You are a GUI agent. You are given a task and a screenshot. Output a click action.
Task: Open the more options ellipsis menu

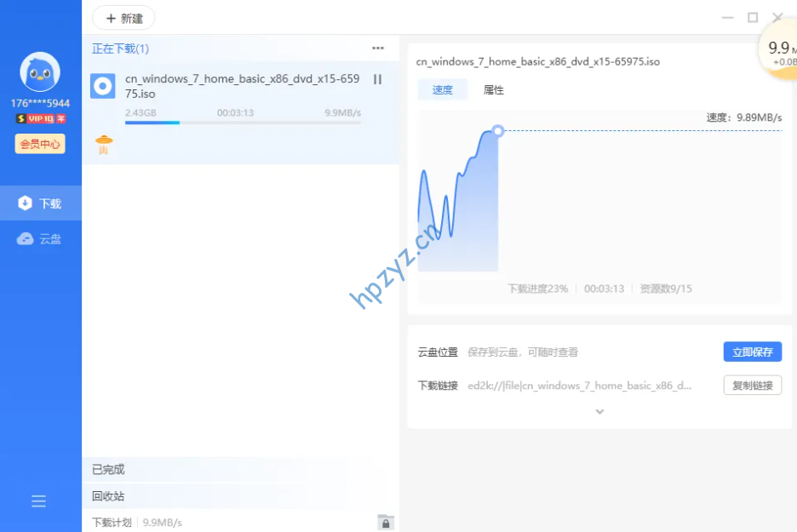378,49
